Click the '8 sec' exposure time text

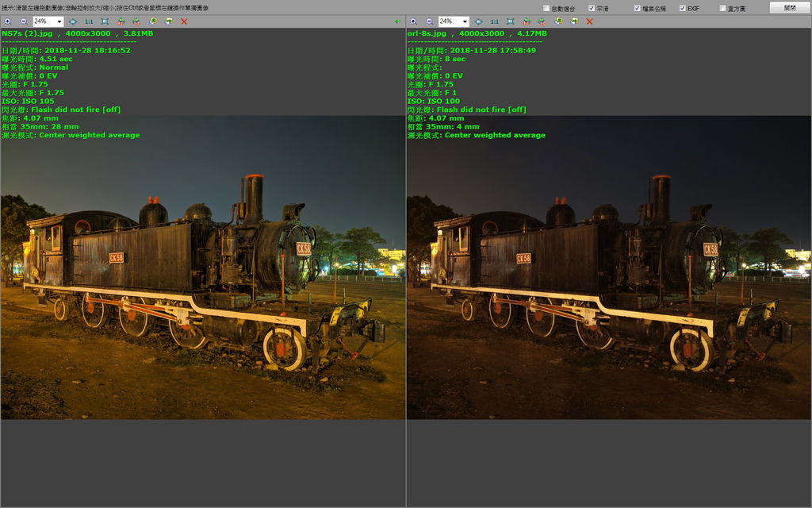click(x=455, y=59)
